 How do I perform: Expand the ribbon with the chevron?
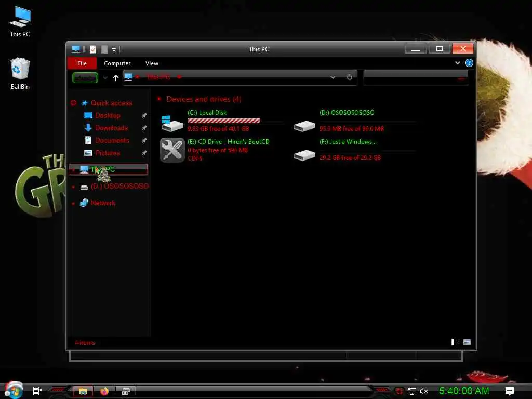coord(457,63)
